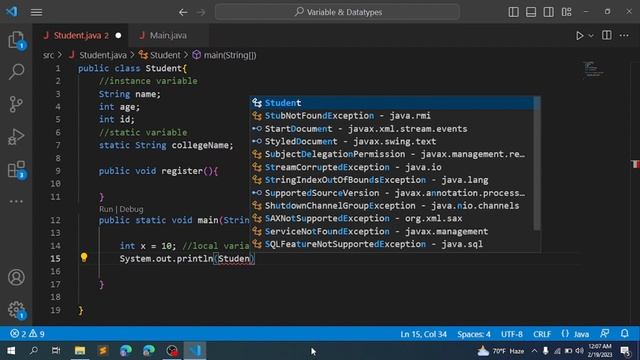Change indentation via Spaces: 4
Image resolution: width=640 pixels, height=360 pixels.
coord(473,334)
